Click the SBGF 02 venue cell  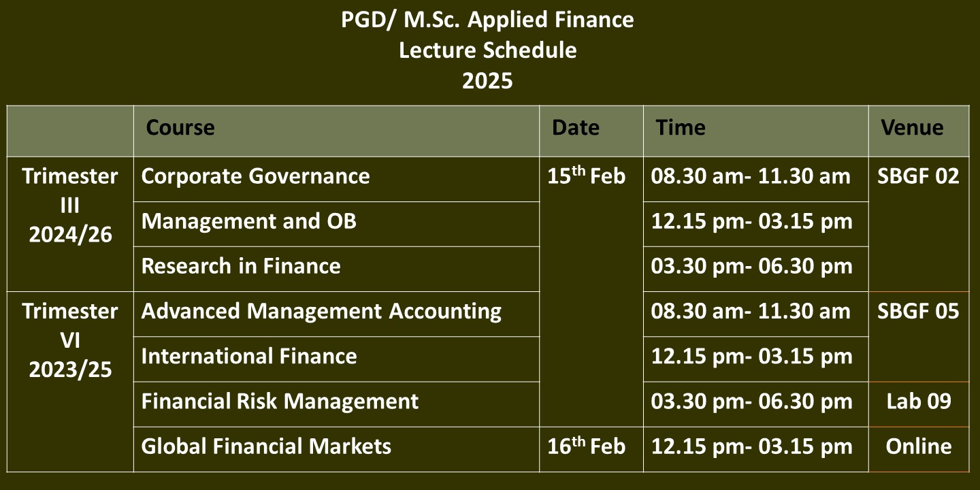pos(919,224)
